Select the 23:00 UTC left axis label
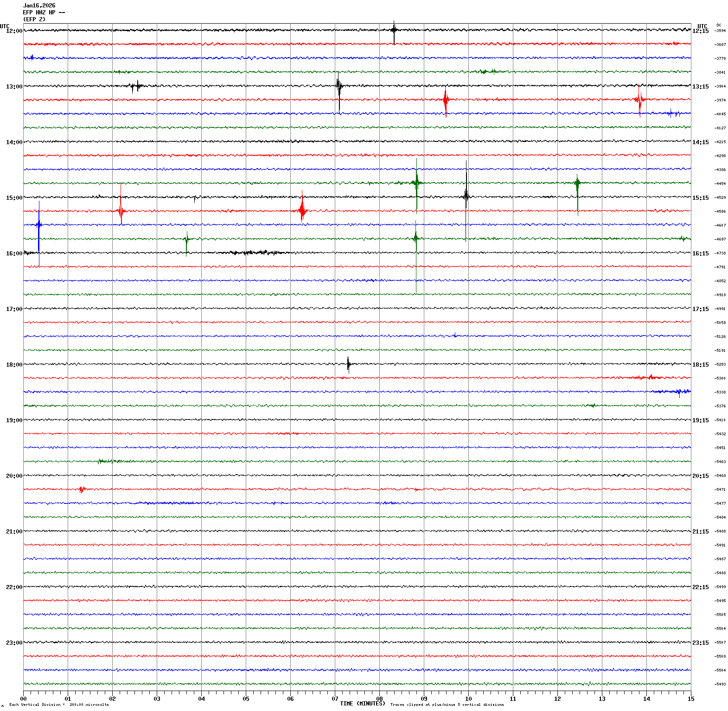The image size is (728, 711). click(14, 643)
